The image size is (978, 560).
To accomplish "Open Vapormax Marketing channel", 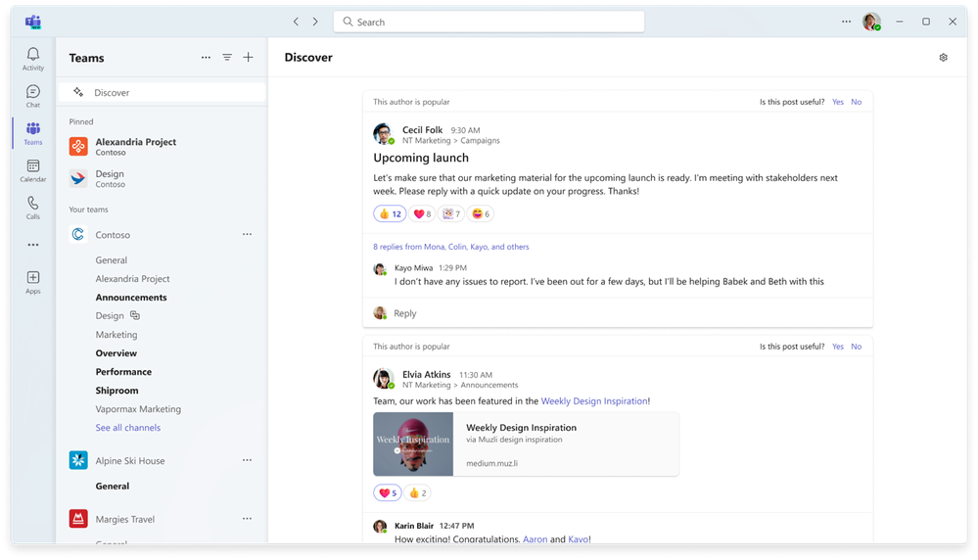I will (138, 409).
